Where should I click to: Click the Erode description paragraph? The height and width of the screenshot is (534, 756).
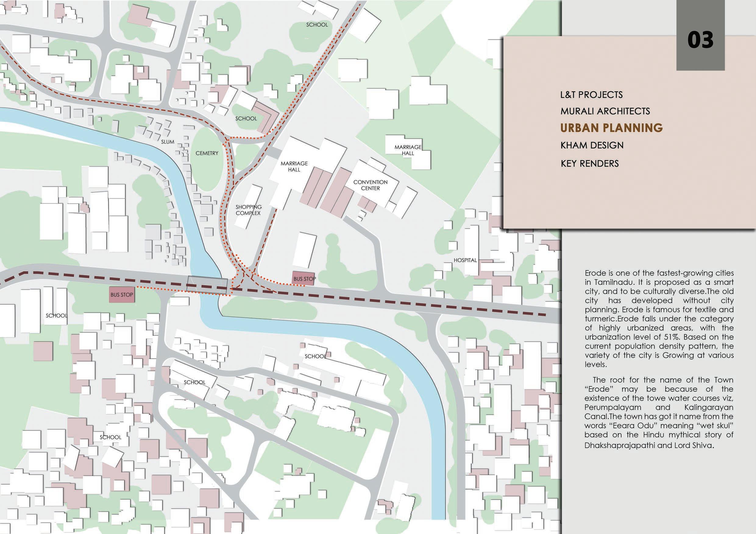coord(659,318)
